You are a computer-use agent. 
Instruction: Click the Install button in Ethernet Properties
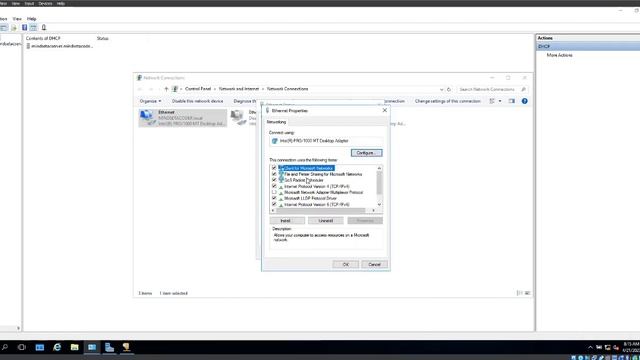(287, 220)
